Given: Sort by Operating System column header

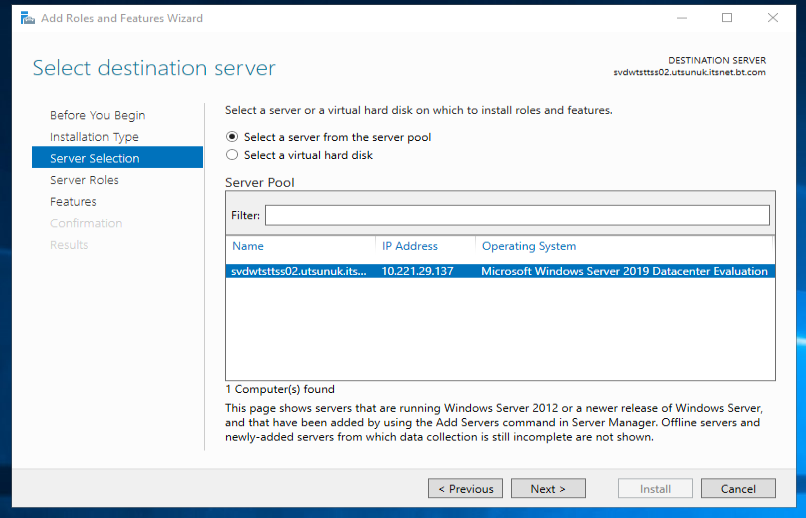Looking at the screenshot, I should [x=529, y=246].
